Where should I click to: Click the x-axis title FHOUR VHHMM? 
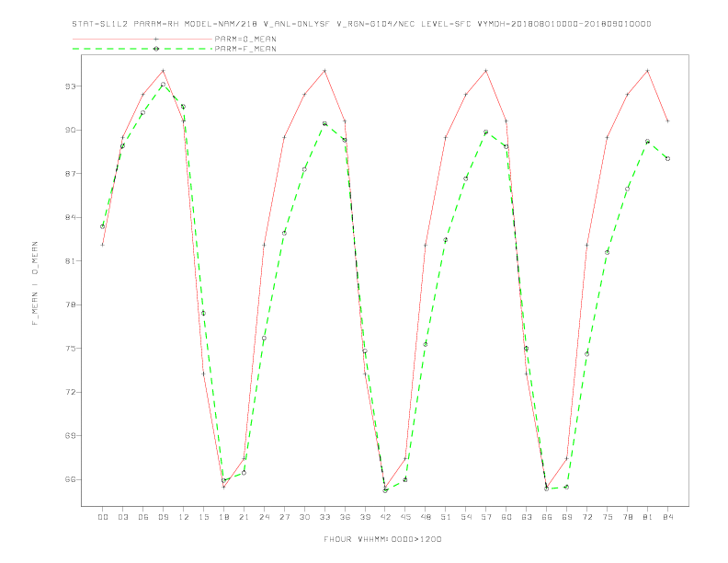382,539
